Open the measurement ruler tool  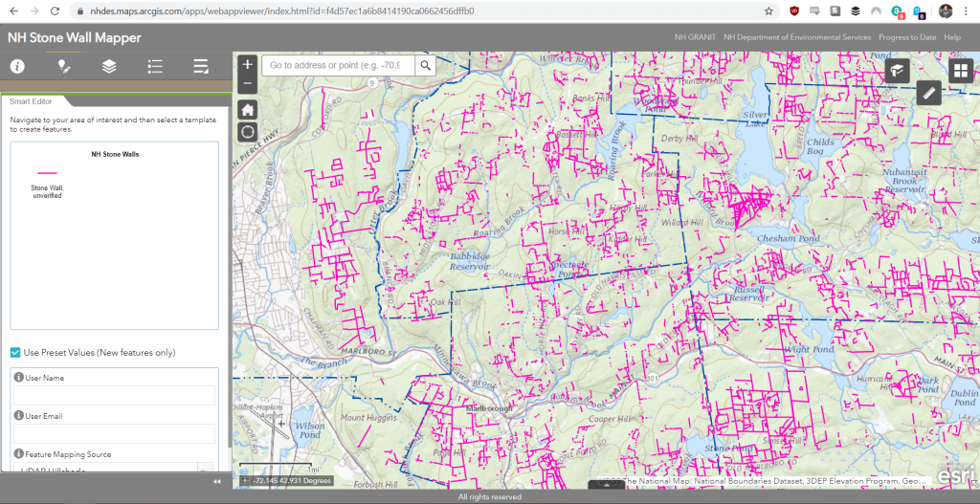tap(928, 93)
